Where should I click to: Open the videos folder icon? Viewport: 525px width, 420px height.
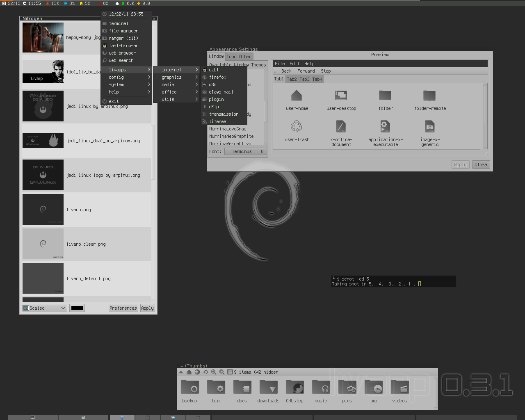click(399, 387)
